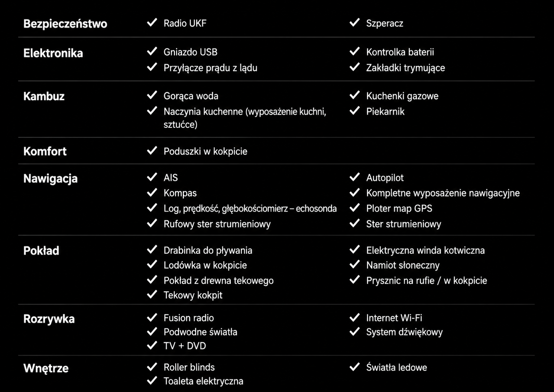The width and height of the screenshot is (554, 392).
Task: Click the Elektryczna winda kotwiczna item
Action: coord(425,250)
